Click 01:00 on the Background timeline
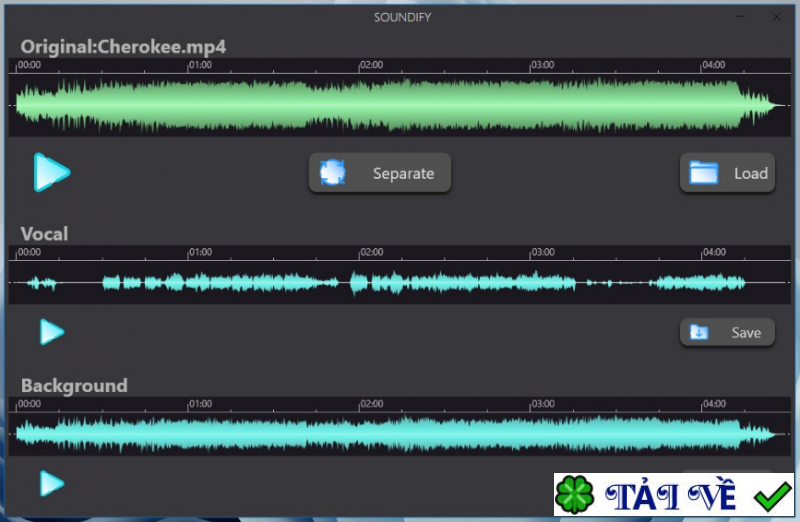The image size is (800, 522). click(200, 404)
